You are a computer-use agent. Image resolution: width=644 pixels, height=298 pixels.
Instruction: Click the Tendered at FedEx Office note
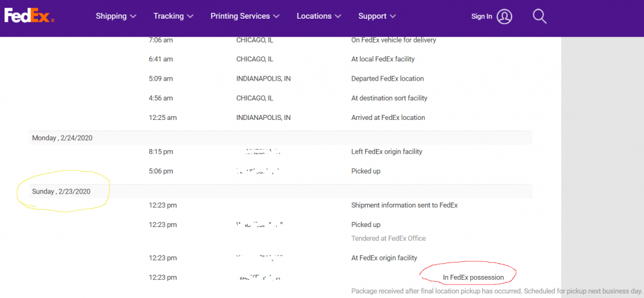point(388,238)
